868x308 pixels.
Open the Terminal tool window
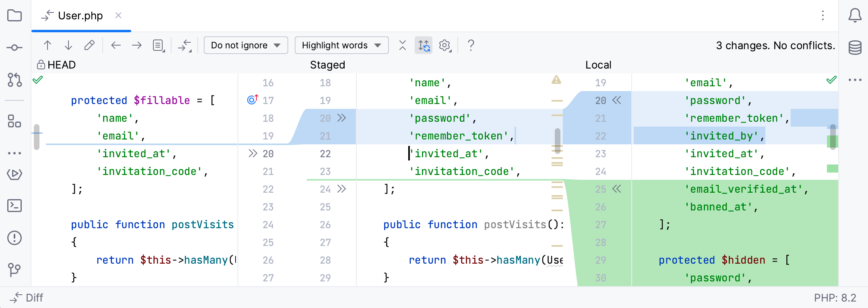click(x=14, y=206)
